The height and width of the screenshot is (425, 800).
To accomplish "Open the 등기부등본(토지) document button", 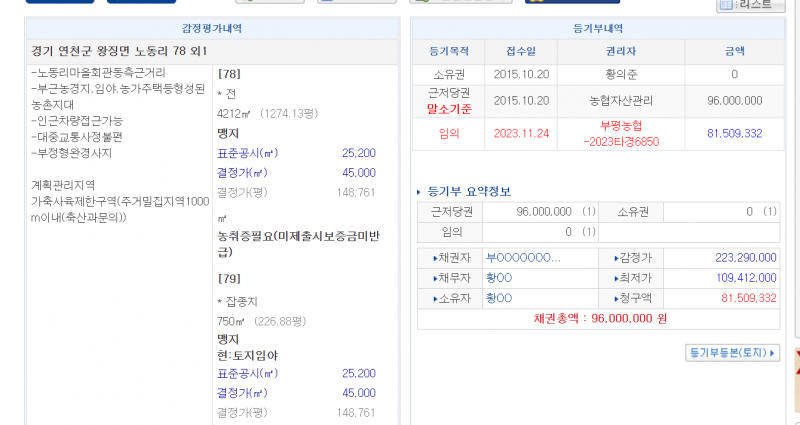I will pos(732,353).
